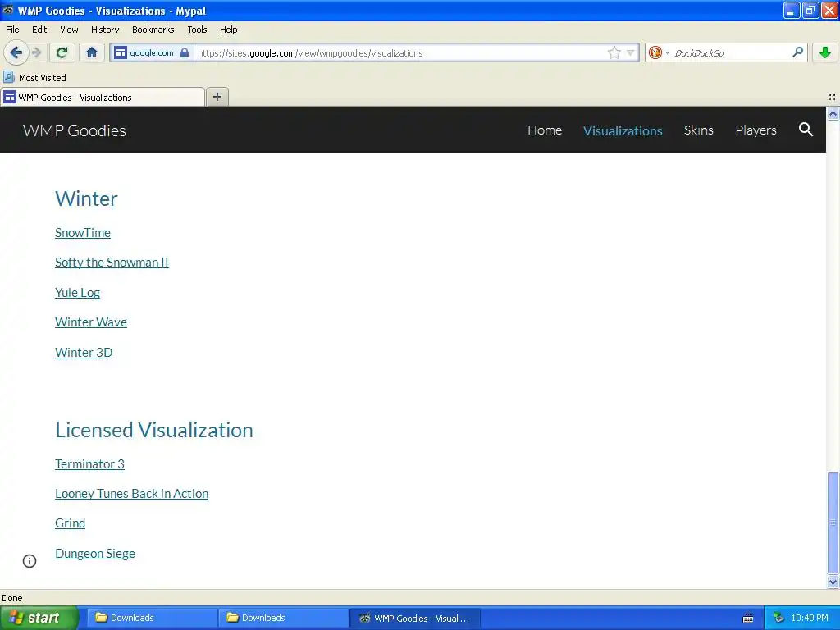Open the Players nav link
The image size is (840, 630).
756,130
